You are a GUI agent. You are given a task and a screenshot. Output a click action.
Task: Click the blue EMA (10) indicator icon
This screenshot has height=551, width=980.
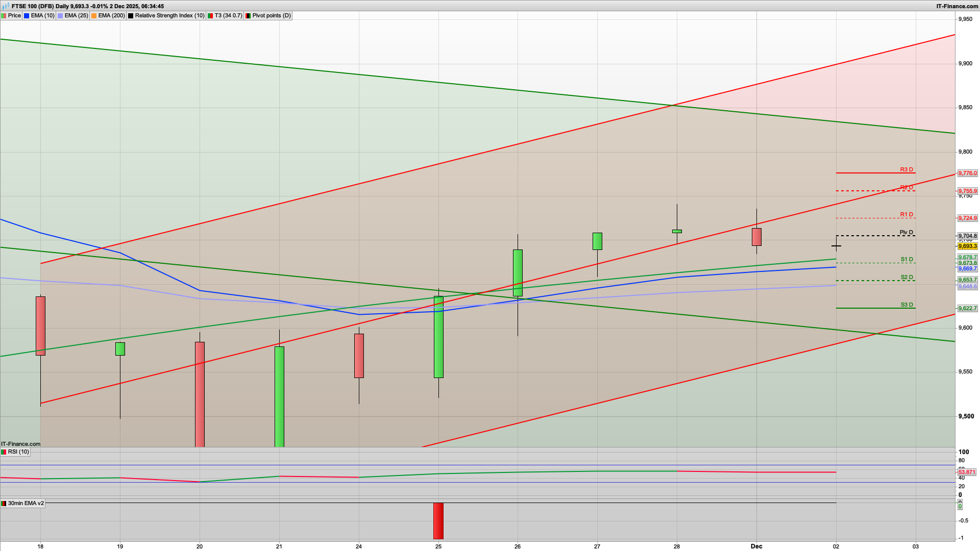tap(27, 15)
